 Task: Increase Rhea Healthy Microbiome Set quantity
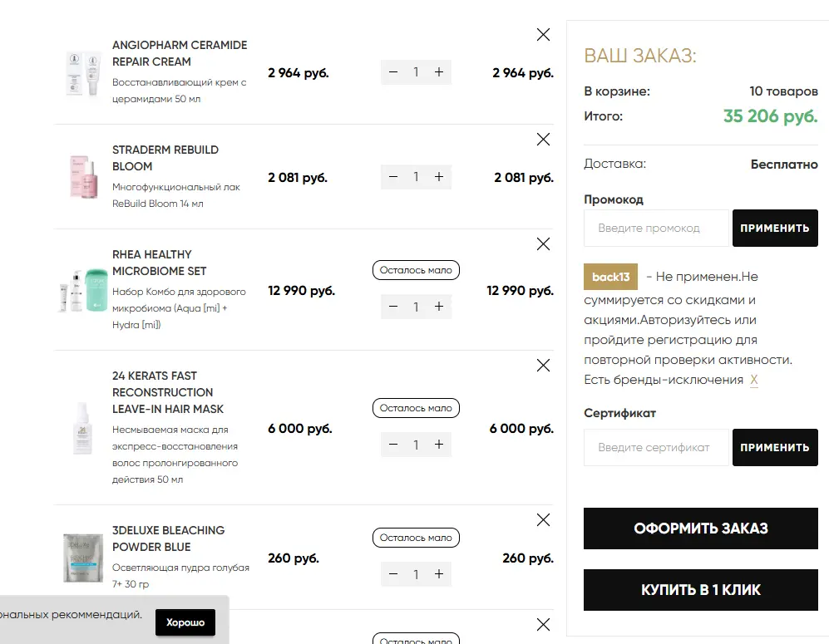[439, 307]
